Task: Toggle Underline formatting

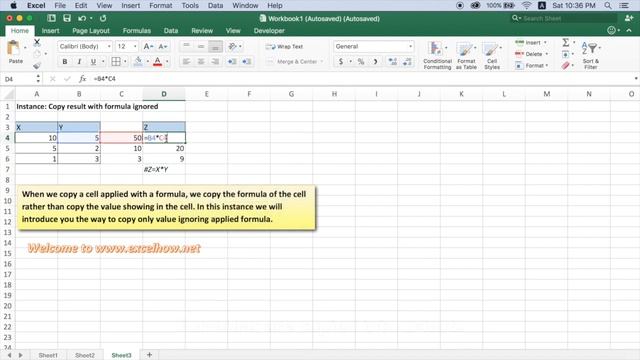Action: pos(93,62)
